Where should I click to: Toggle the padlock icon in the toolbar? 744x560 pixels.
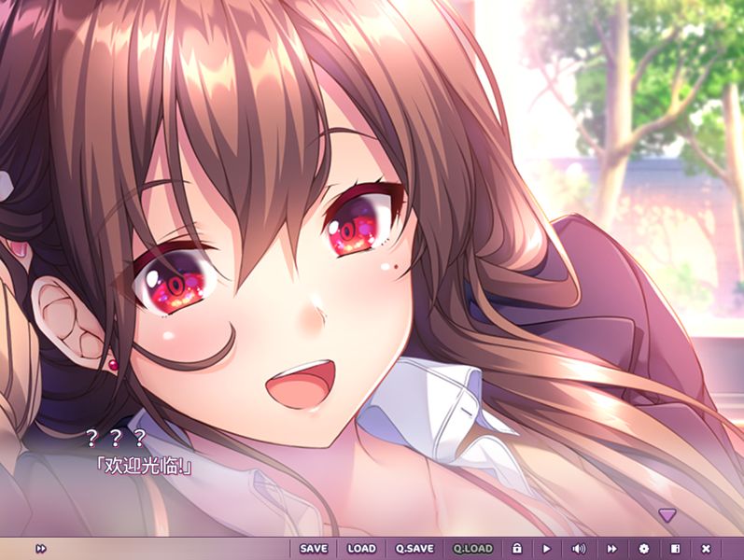coord(516,549)
